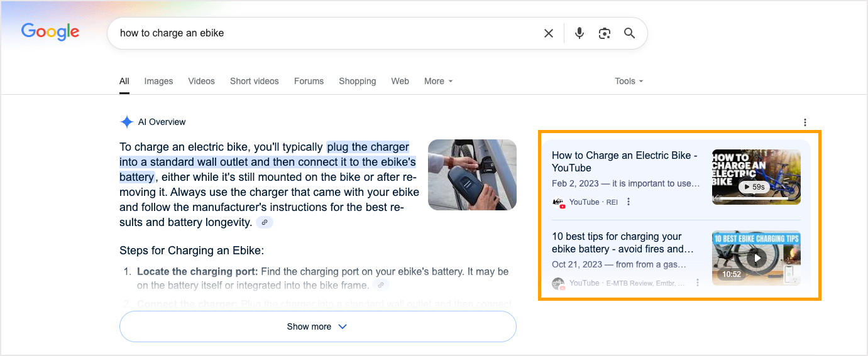Open AI Overview three-dot options menu
Screen dimensions: 868x356
[x=805, y=122]
